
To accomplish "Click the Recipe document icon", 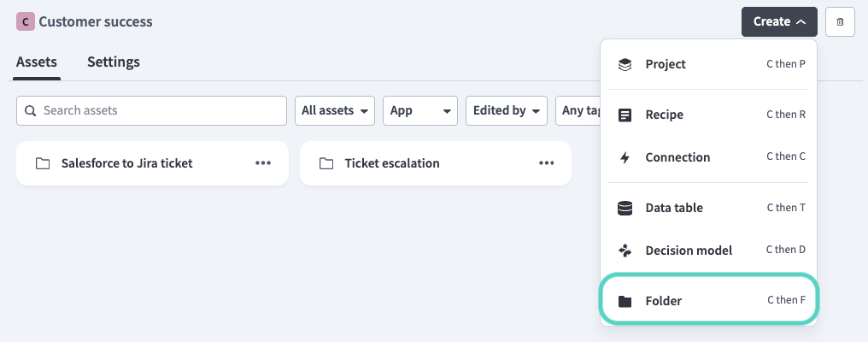I will (x=625, y=115).
